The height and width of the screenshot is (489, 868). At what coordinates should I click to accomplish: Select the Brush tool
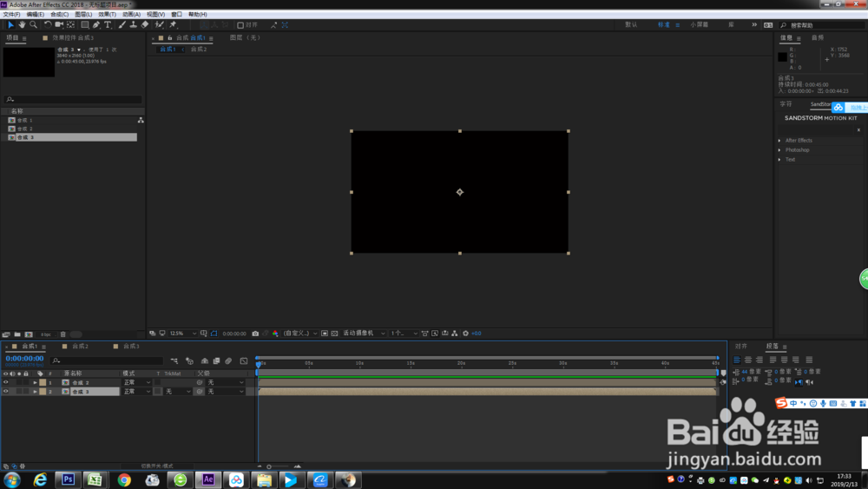[122, 25]
